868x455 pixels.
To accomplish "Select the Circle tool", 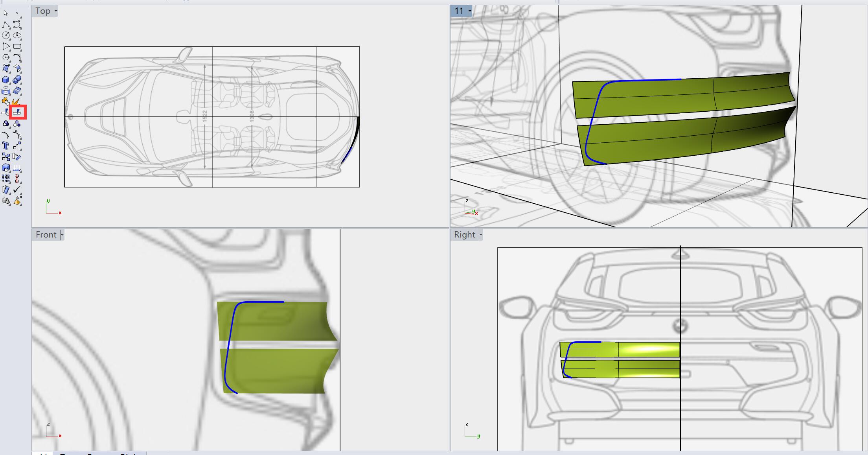I will (6, 35).
